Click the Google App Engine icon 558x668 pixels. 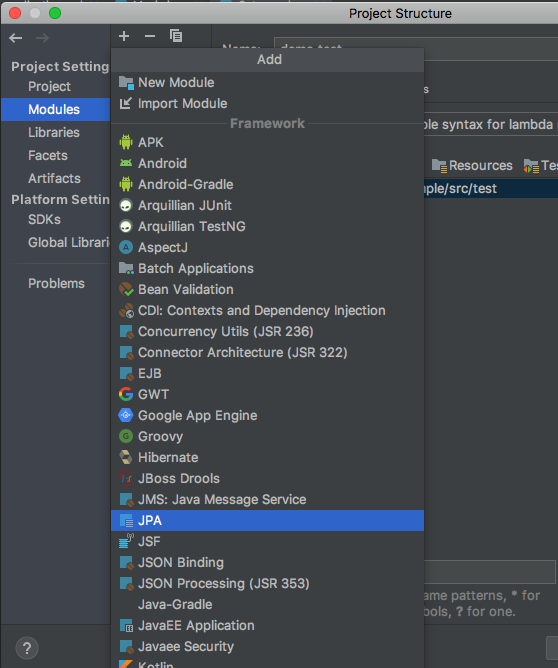126,415
